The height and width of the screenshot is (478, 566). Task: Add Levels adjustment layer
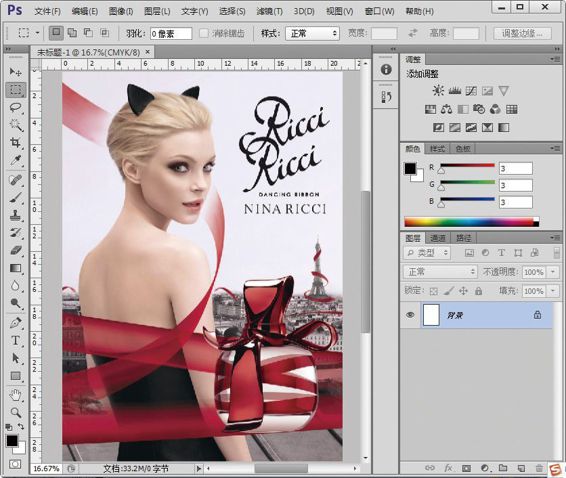pyautogui.click(x=454, y=91)
